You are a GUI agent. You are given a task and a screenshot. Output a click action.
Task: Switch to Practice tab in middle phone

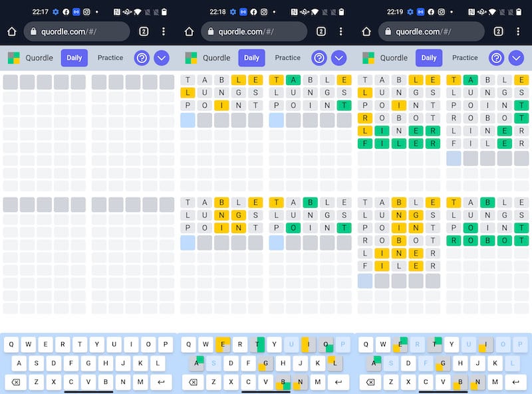[288, 58]
